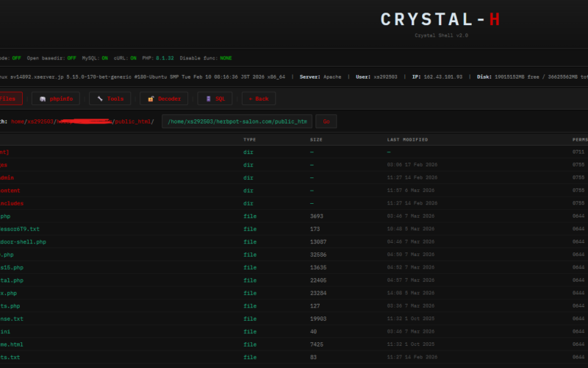Click the SIZE column header
Viewport: 588px width, 368px height.
point(316,140)
